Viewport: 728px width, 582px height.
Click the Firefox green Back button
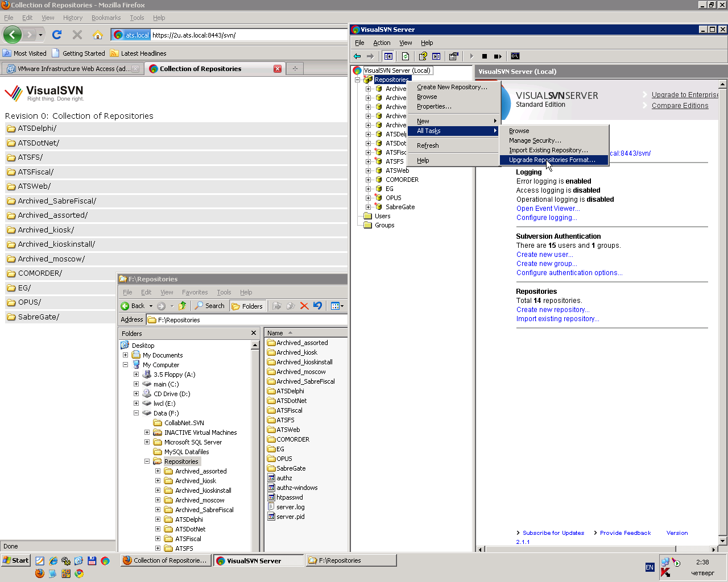13,35
